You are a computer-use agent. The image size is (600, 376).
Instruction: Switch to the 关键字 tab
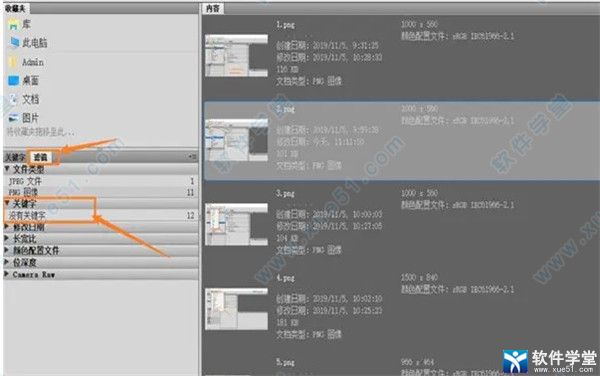click(x=15, y=157)
